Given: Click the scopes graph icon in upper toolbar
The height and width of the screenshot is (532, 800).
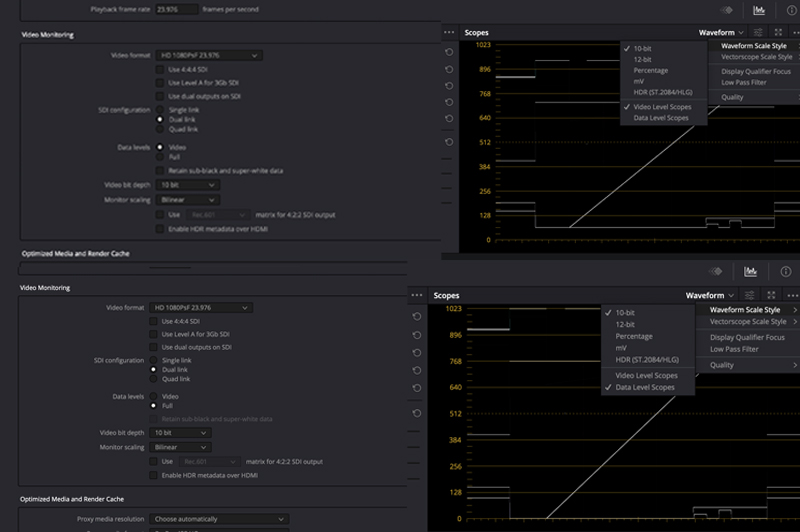Looking at the screenshot, I should (759, 10).
